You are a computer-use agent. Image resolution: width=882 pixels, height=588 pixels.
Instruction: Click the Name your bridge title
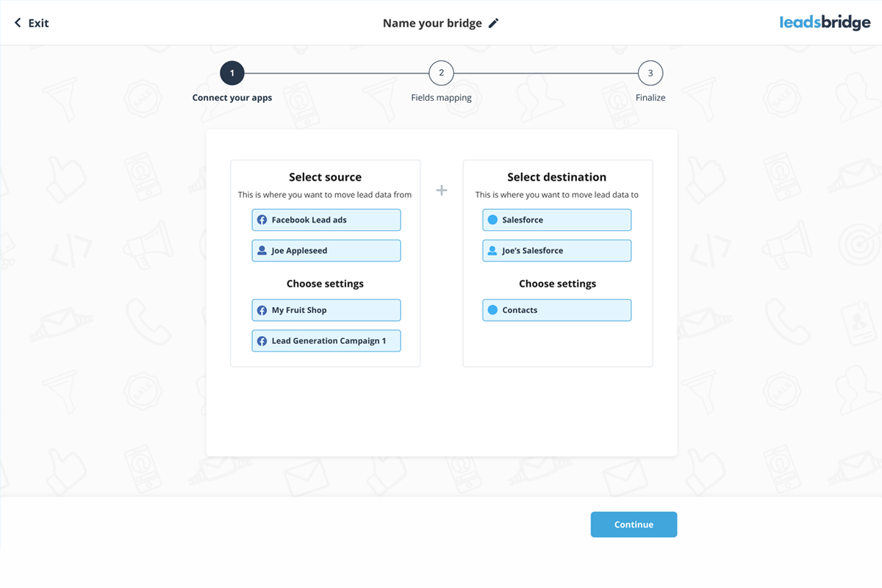[432, 23]
